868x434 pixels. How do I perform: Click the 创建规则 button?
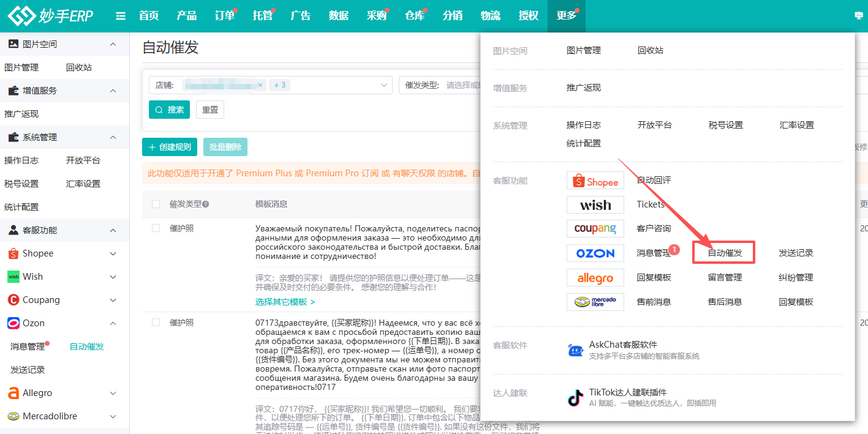click(170, 147)
